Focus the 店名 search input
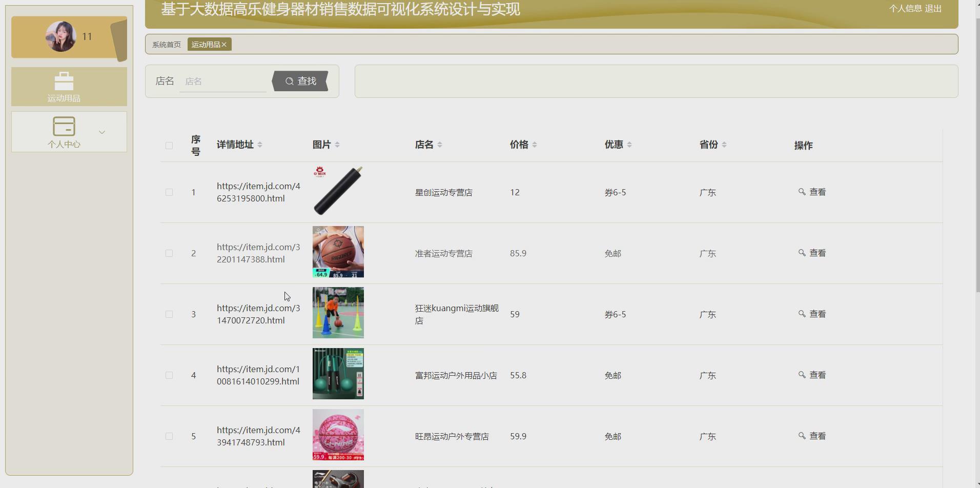Viewport: 980px width, 488px height. coord(223,81)
